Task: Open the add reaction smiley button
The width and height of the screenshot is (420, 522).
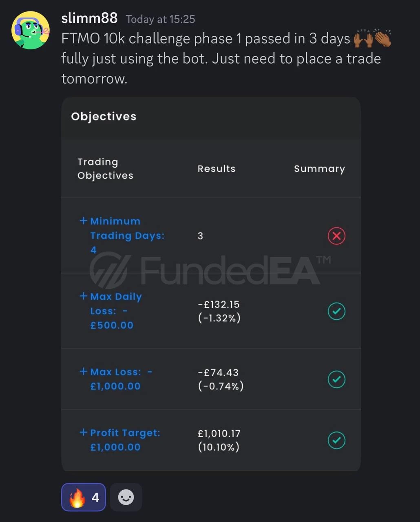Action: point(126,497)
